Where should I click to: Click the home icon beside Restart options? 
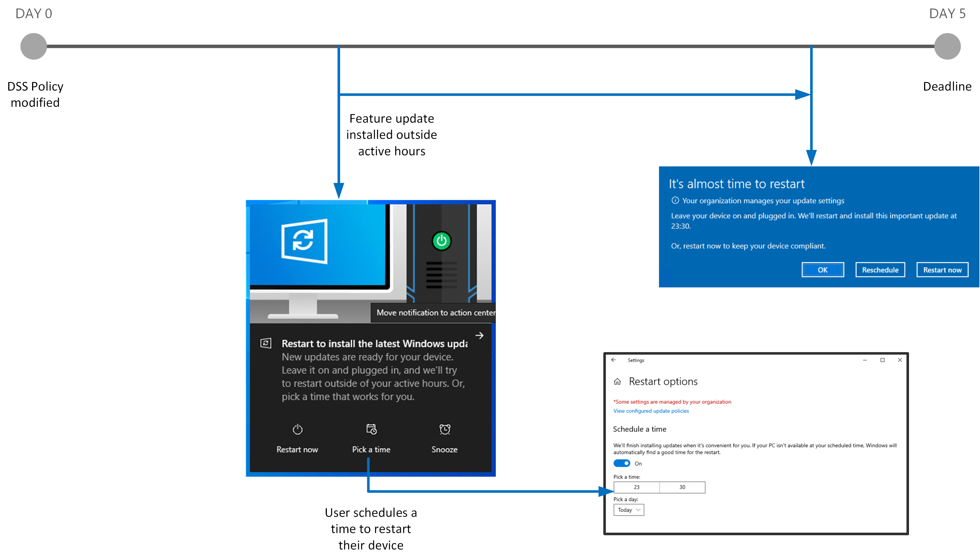pyautogui.click(x=617, y=382)
